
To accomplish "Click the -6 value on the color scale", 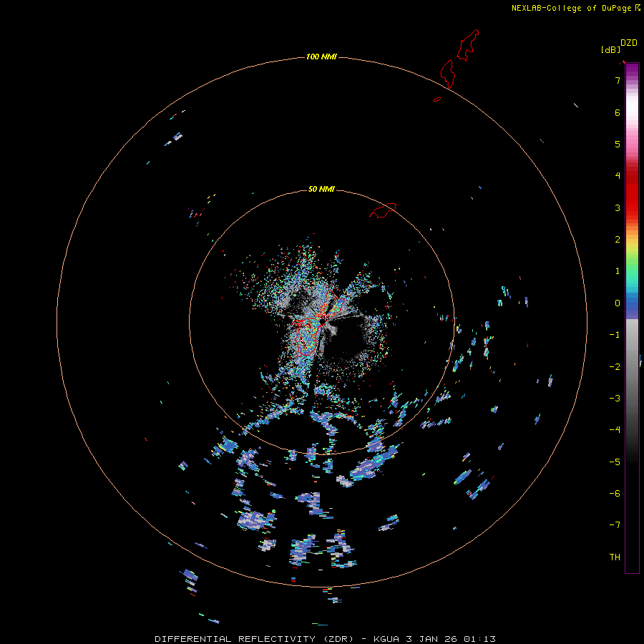I will click(x=615, y=493).
